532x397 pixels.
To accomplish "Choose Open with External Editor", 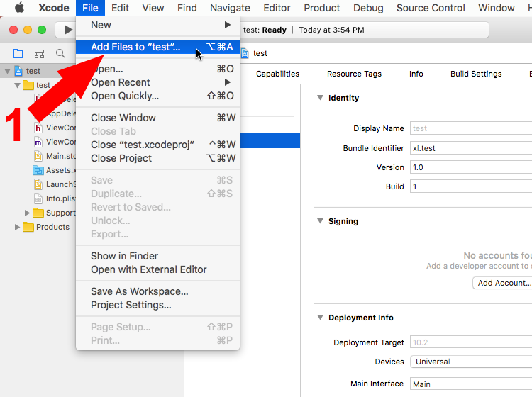I will (x=157, y=269).
